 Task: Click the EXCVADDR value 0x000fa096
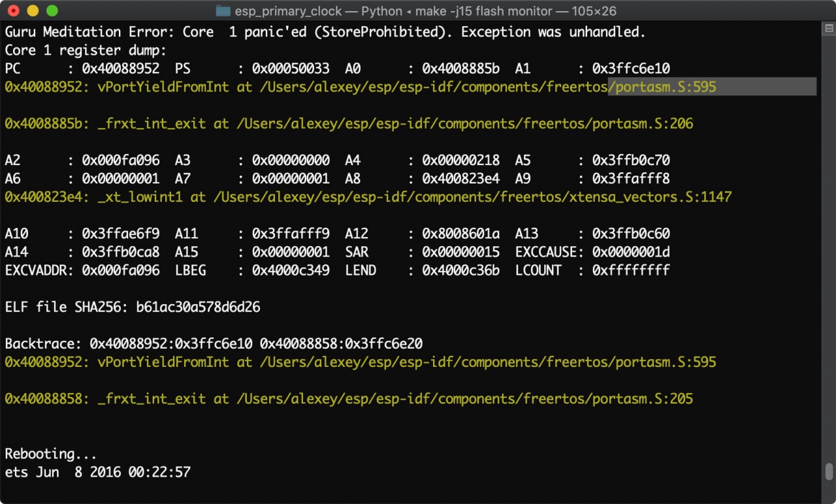click(x=121, y=270)
